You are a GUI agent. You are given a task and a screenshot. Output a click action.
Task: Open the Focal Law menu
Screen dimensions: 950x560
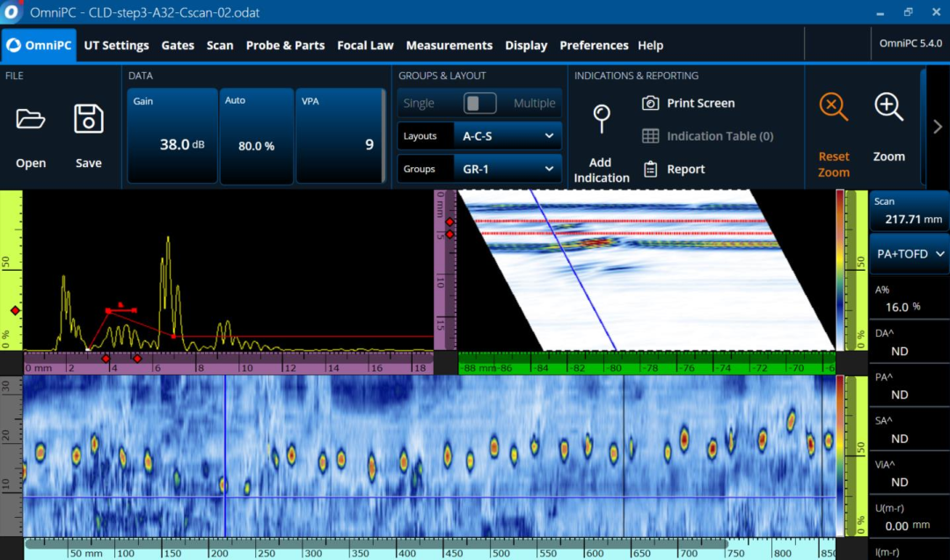point(365,46)
